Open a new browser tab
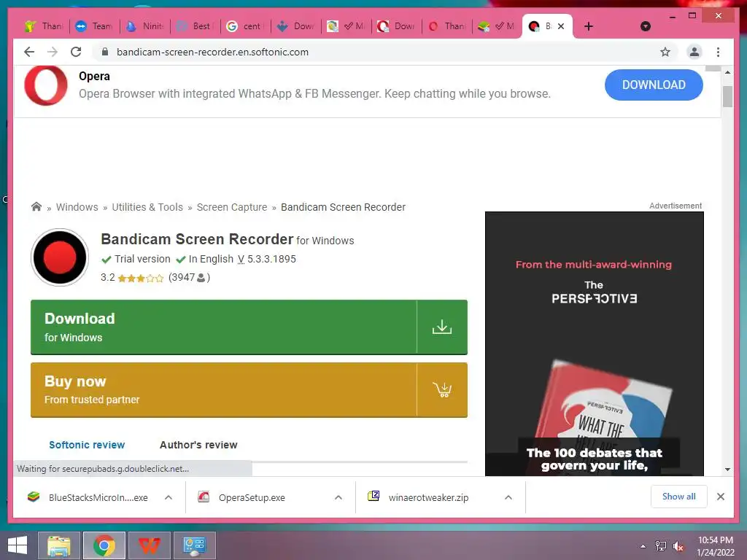The width and height of the screenshot is (747, 560). click(x=589, y=26)
